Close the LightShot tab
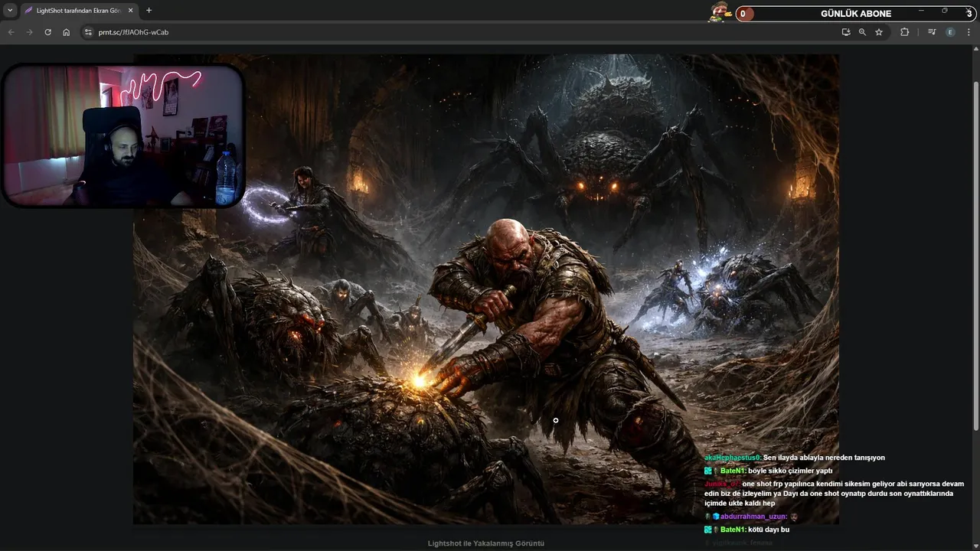The height and width of the screenshot is (551, 980). [131, 11]
